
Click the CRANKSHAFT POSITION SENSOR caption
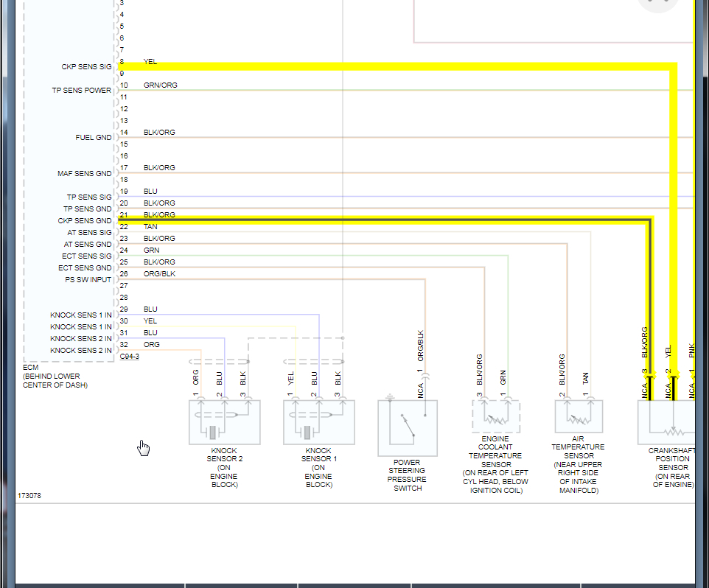pos(672,468)
